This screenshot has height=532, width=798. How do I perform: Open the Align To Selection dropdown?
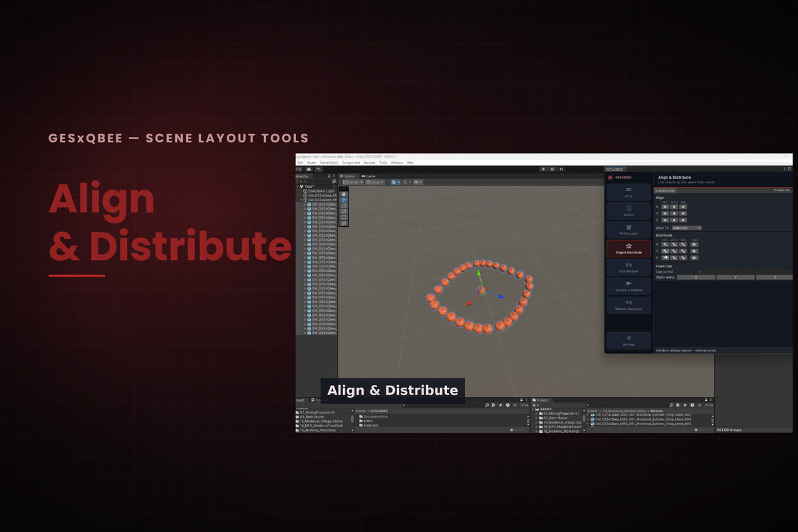(687, 228)
